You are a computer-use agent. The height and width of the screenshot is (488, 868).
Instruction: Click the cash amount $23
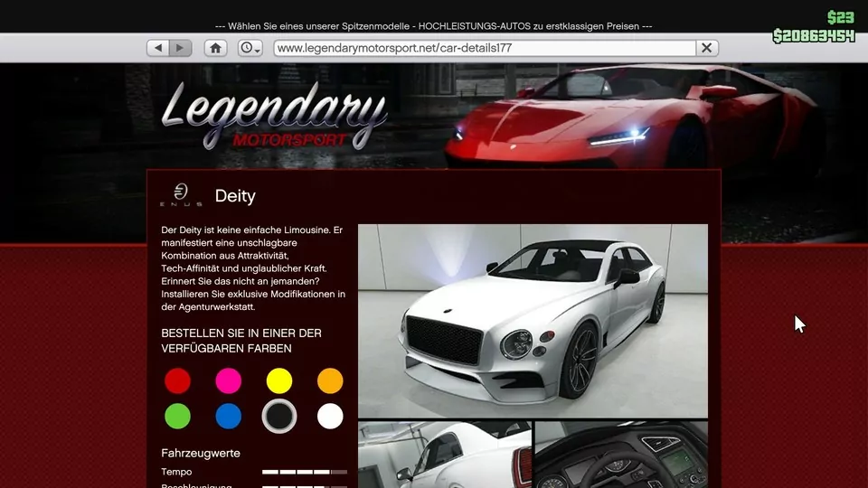841,18
